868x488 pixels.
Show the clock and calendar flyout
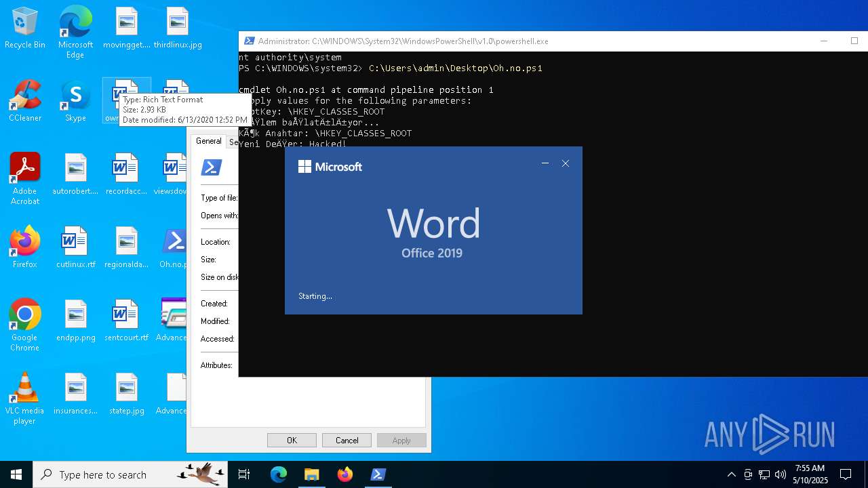(x=810, y=474)
